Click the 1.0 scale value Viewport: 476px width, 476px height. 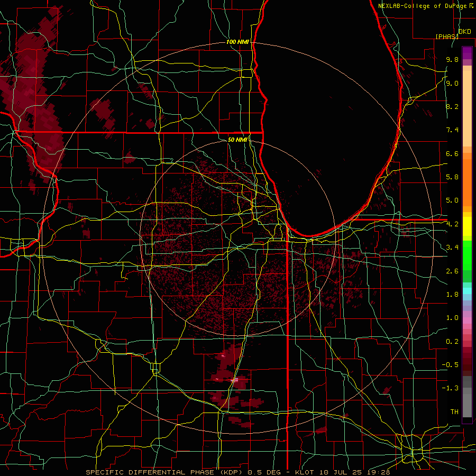[452, 318]
